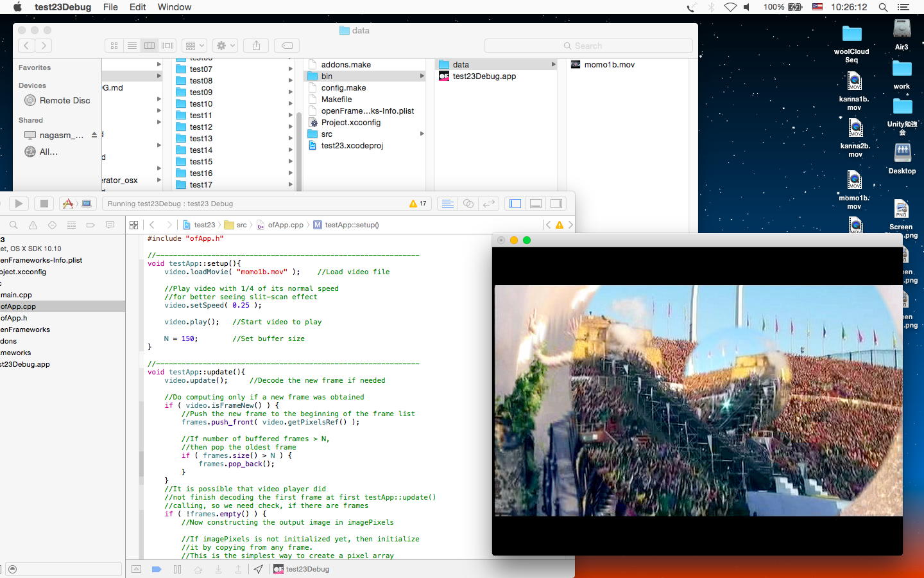Toggle the Debug area panel
The width and height of the screenshot is (924, 578).
point(536,204)
